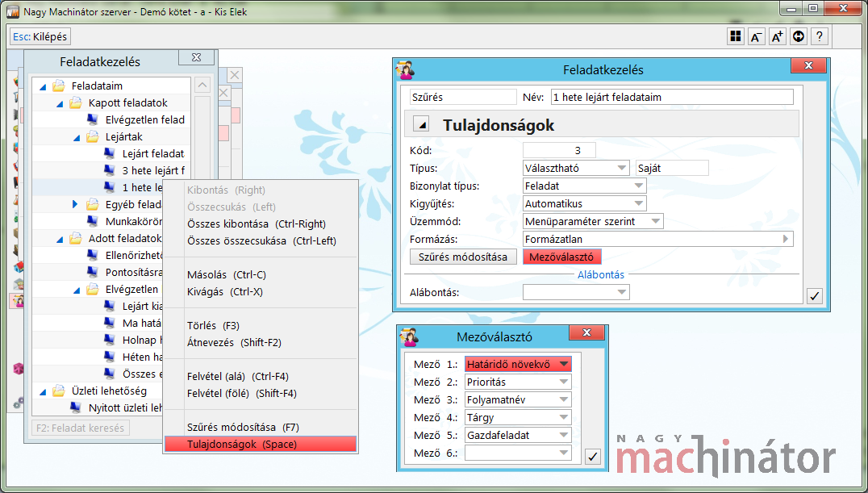Select the Lejárt kia tree item
The width and height of the screenshot is (868, 493).
pyautogui.click(x=143, y=307)
